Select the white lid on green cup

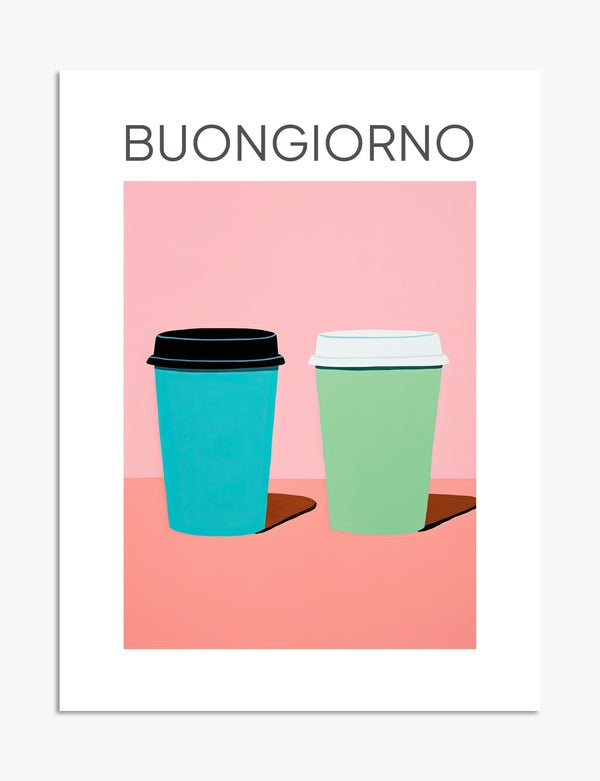coord(378,349)
